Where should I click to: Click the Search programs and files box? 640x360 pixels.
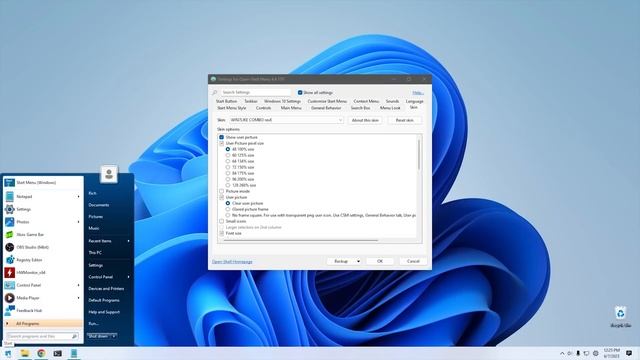[42, 336]
